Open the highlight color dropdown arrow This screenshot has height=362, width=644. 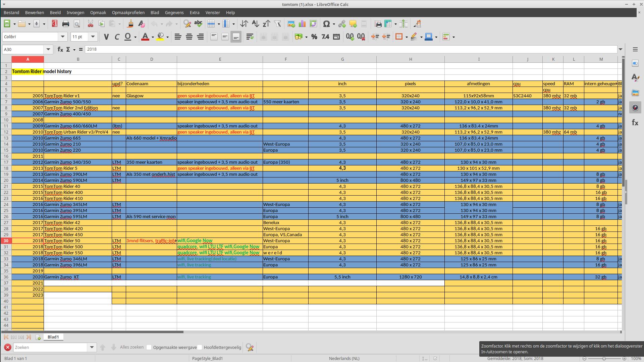[x=167, y=37]
